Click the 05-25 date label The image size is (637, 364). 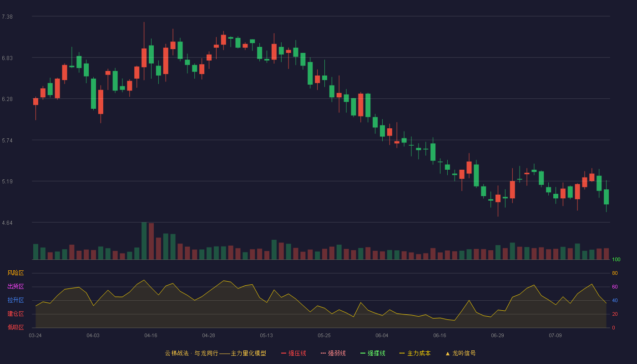coord(324,335)
